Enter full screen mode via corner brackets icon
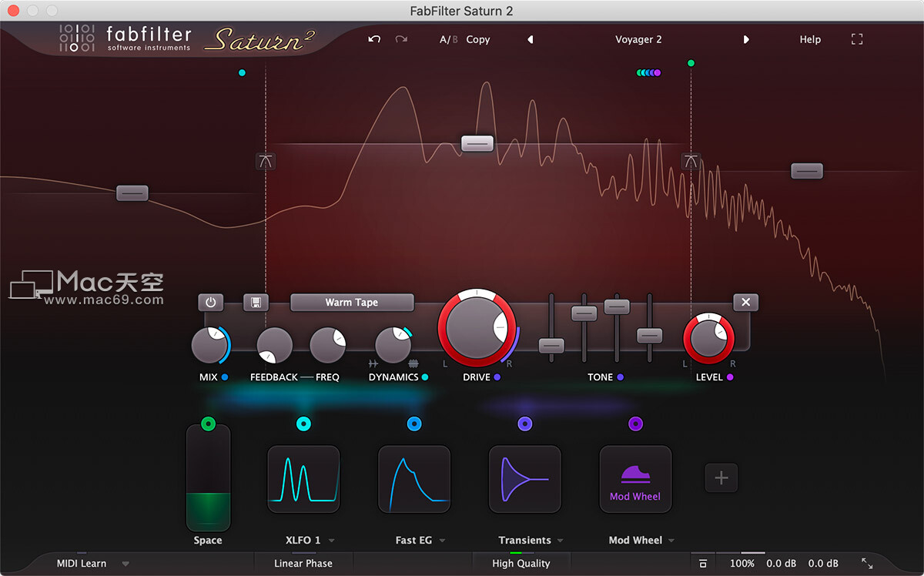This screenshot has height=576, width=924. tap(856, 39)
